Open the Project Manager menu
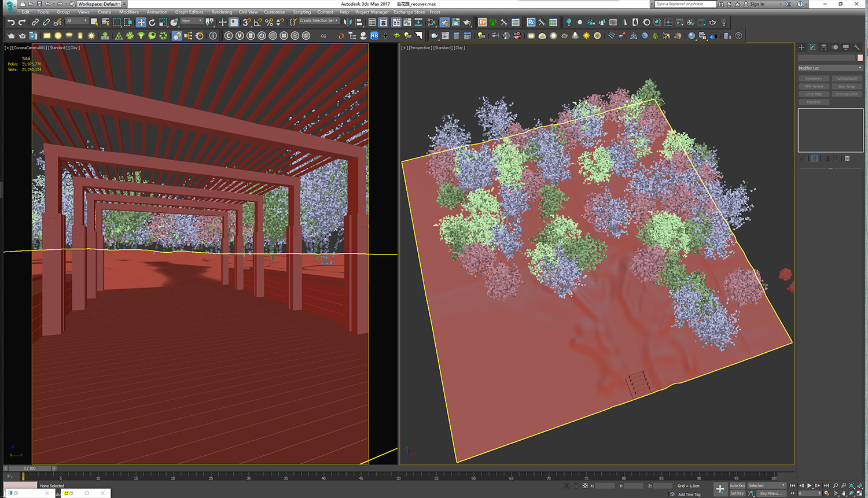This screenshot has height=498, width=868. click(372, 12)
